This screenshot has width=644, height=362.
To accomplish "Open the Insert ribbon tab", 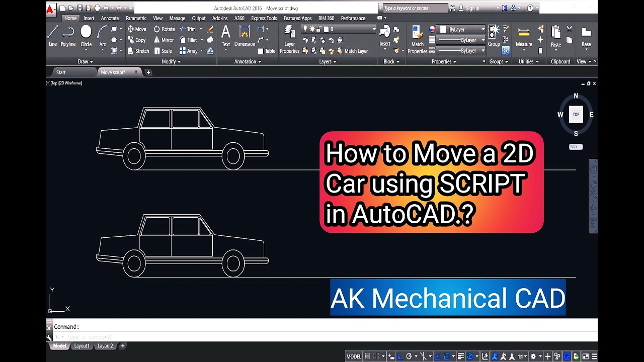I will [89, 18].
